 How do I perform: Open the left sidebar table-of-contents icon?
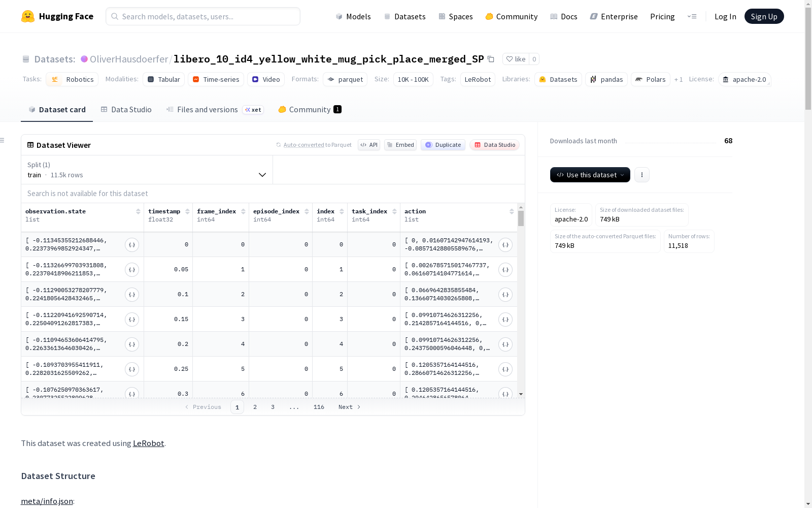coord(3,140)
